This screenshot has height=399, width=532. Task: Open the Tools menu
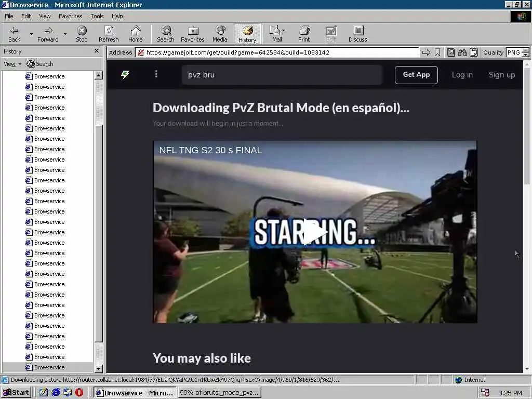(97, 16)
